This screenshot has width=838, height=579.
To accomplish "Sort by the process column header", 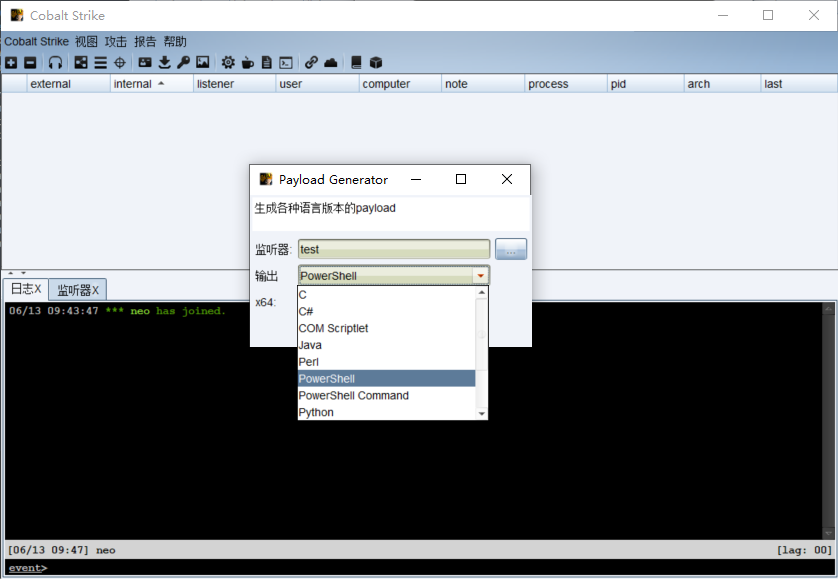I will (x=565, y=84).
